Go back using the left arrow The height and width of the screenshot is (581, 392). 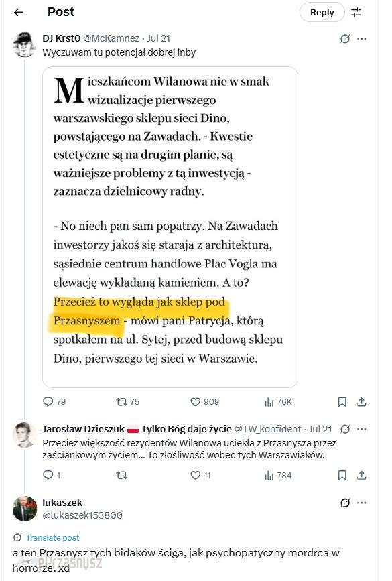[19, 13]
